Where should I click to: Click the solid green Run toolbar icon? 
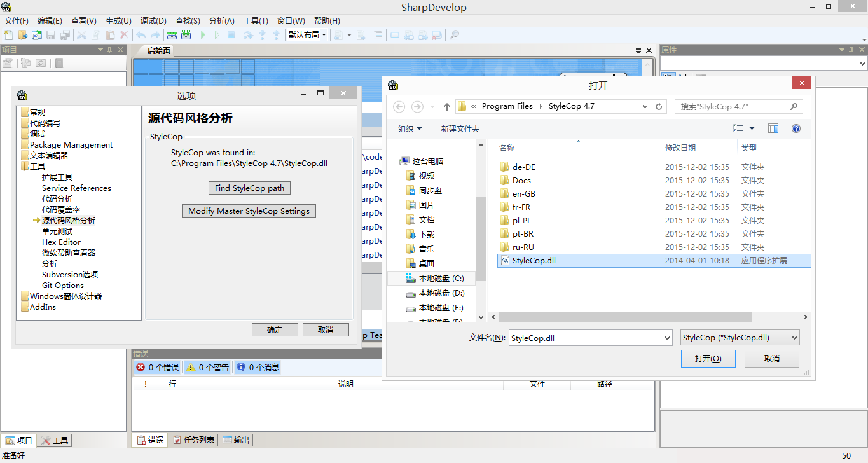click(x=203, y=35)
